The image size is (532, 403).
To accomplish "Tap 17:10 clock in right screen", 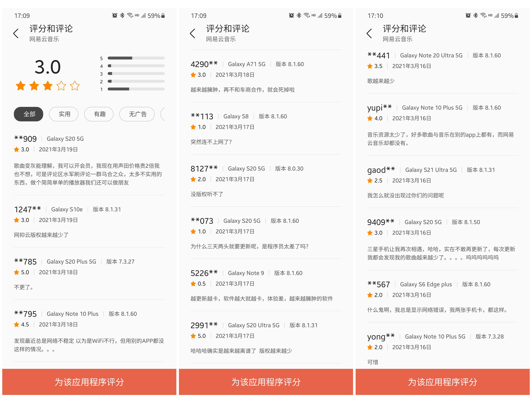I will 375,16.
